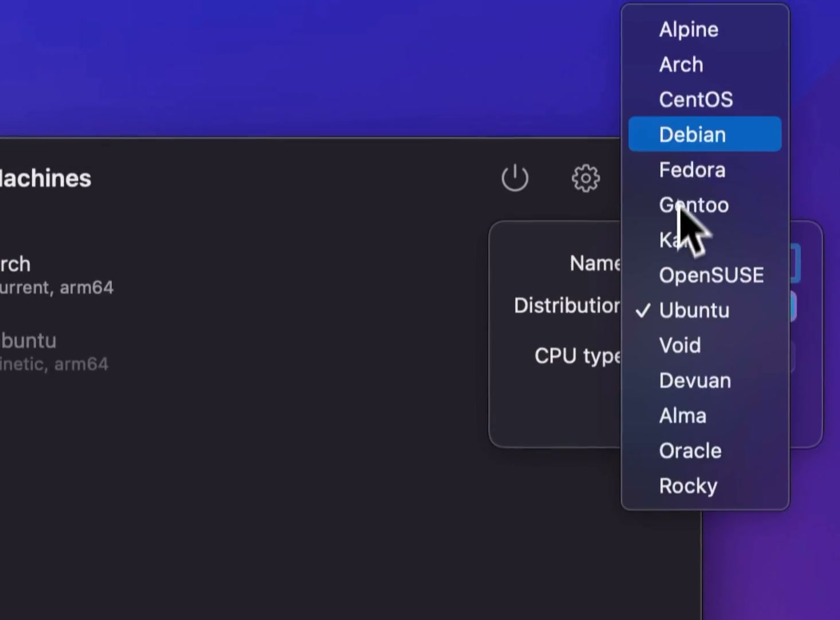The height and width of the screenshot is (620, 840).
Task: Select Rocky at the menu bottom
Action: click(x=705, y=486)
